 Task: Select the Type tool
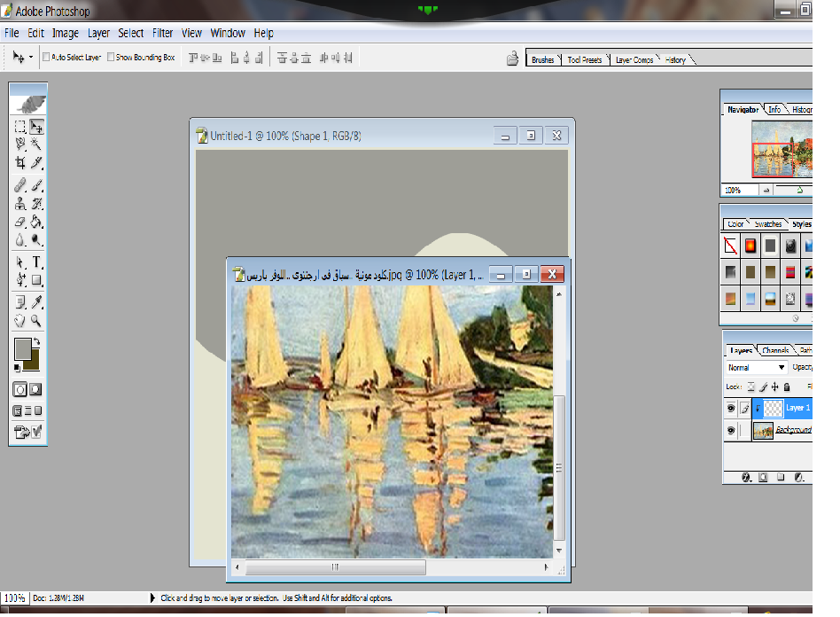(36, 262)
